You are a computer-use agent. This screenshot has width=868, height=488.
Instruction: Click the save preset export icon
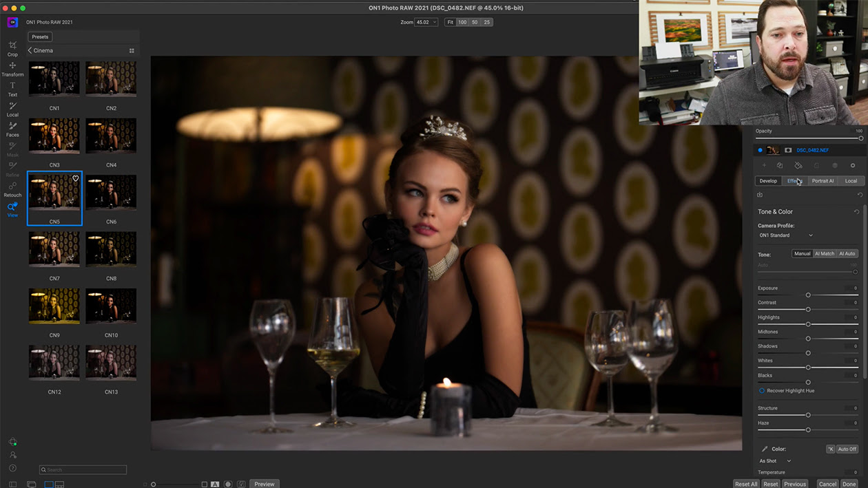[760, 195]
